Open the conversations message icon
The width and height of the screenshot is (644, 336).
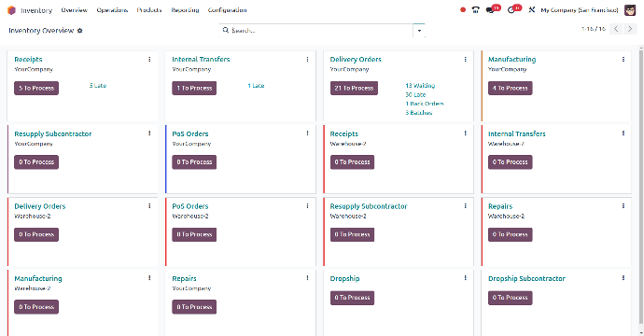pos(490,10)
